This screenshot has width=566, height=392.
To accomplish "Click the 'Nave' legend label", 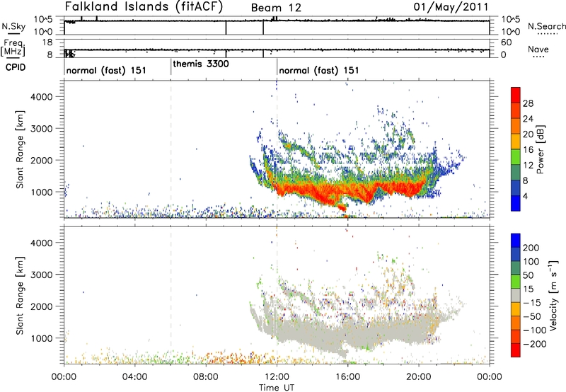I will (x=538, y=50).
